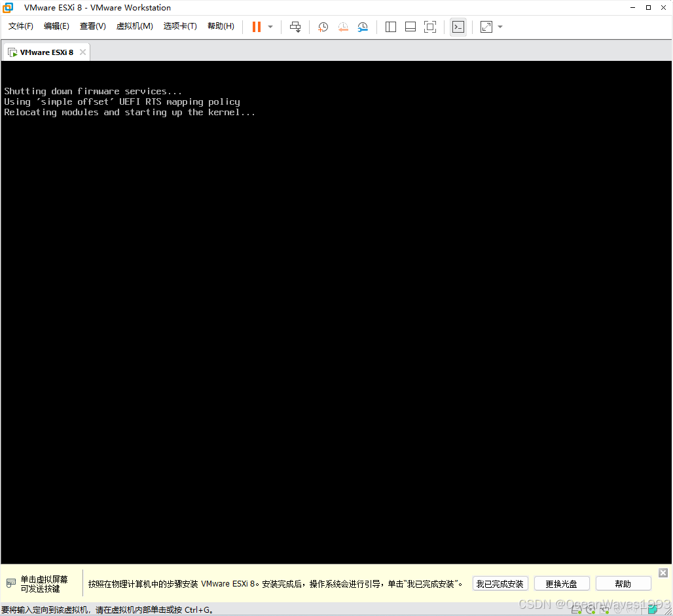Click the 'UEFI RTS mapping policy' line
Image resolution: width=673 pixels, height=616 pixels.
click(x=122, y=101)
